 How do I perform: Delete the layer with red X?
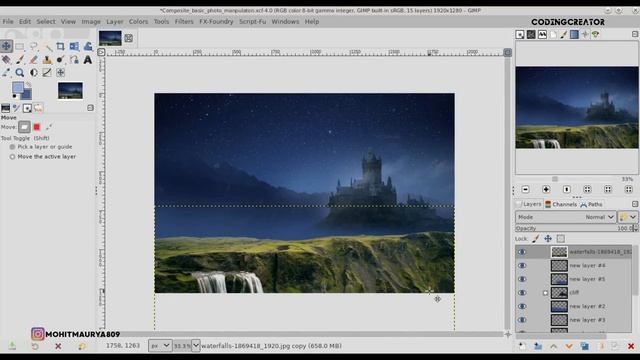click(631, 346)
